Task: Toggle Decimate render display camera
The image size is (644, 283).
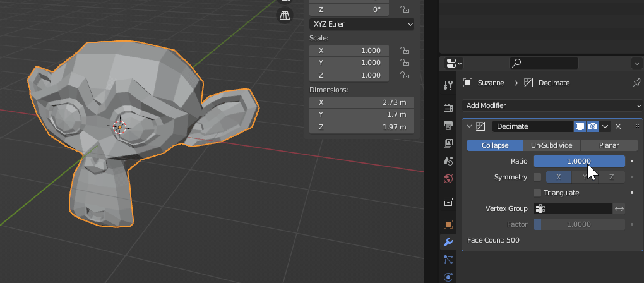Action: [x=592, y=126]
